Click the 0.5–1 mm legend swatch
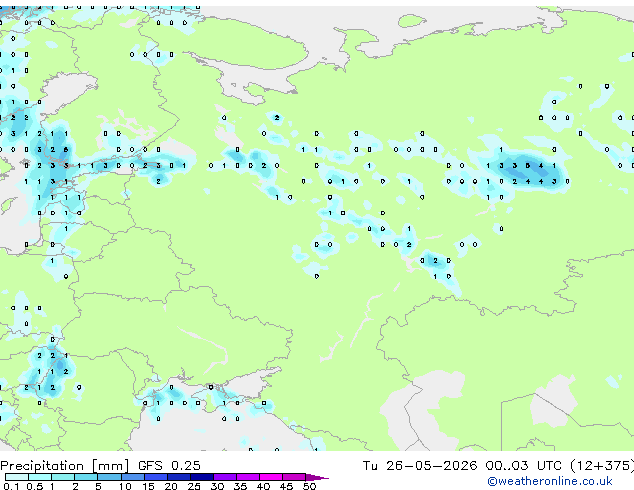634x490 pixels. 40,477
